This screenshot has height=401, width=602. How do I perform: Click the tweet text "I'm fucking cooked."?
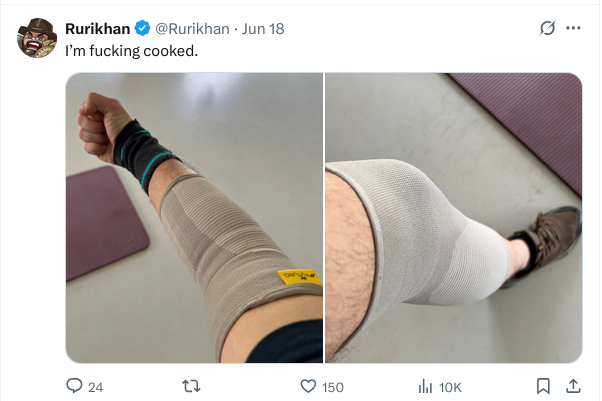coord(131,51)
